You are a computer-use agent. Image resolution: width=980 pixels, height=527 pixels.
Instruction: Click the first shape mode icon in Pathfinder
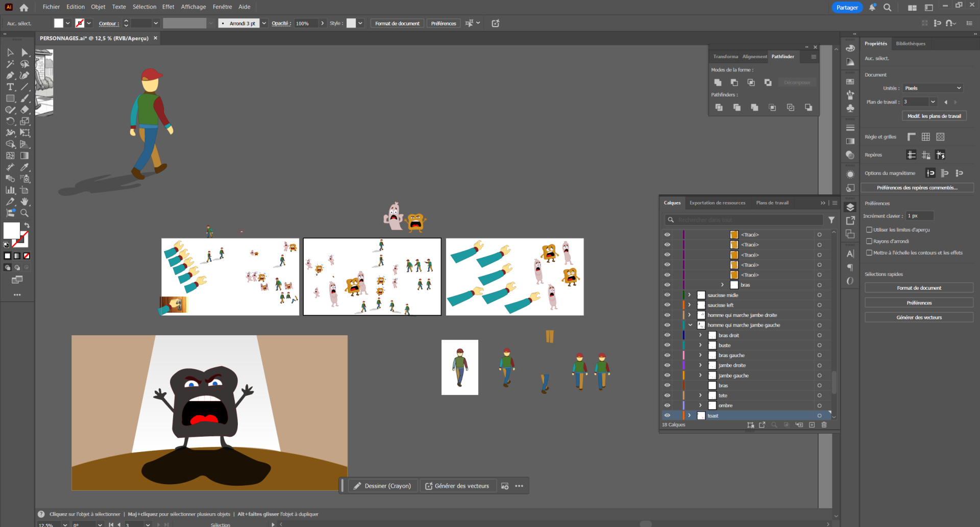coord(718,83)
